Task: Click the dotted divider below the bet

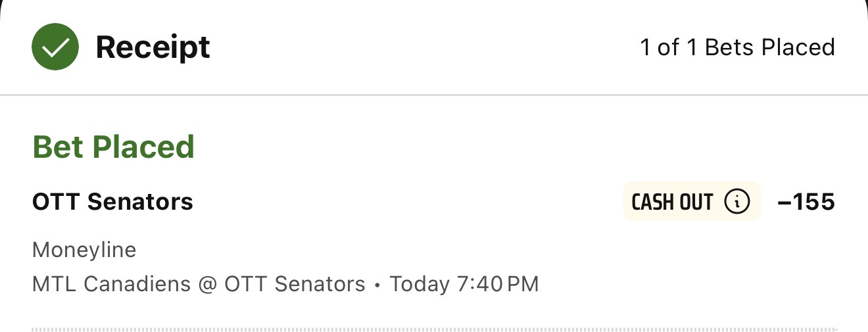Action: click(434, 329)
